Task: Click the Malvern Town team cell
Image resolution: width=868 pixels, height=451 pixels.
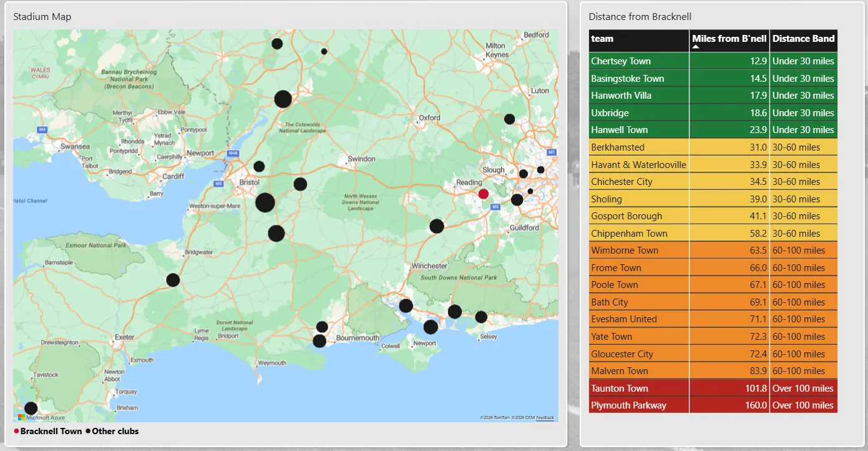Action: pos(639,371)
